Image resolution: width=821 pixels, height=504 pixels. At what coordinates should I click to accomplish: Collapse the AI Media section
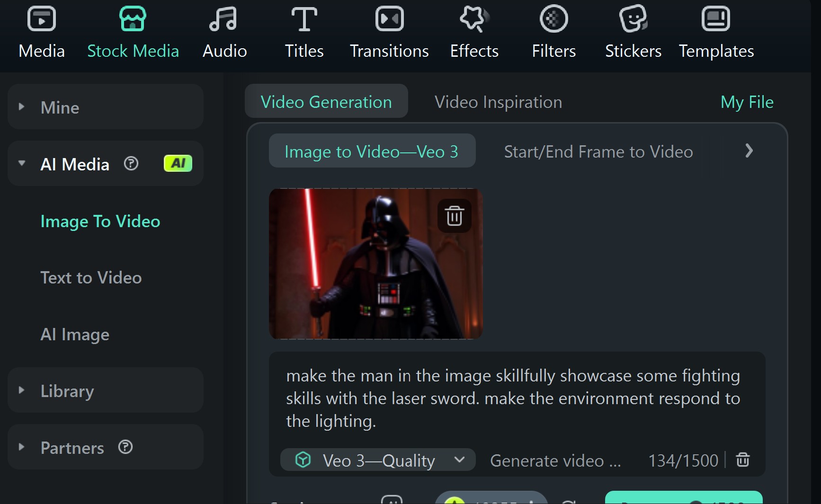[22, 163]
